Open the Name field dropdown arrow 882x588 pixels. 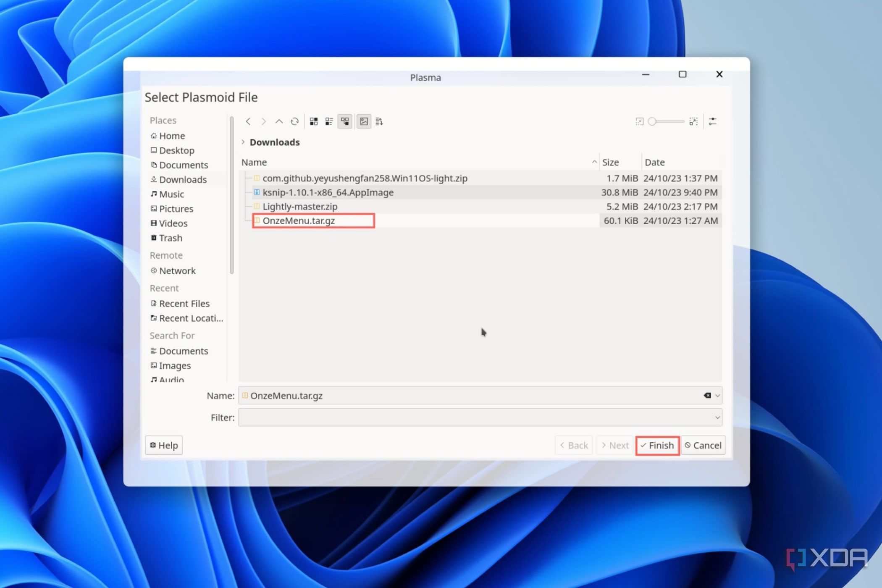pyautogui.click(x=717, y=395)
